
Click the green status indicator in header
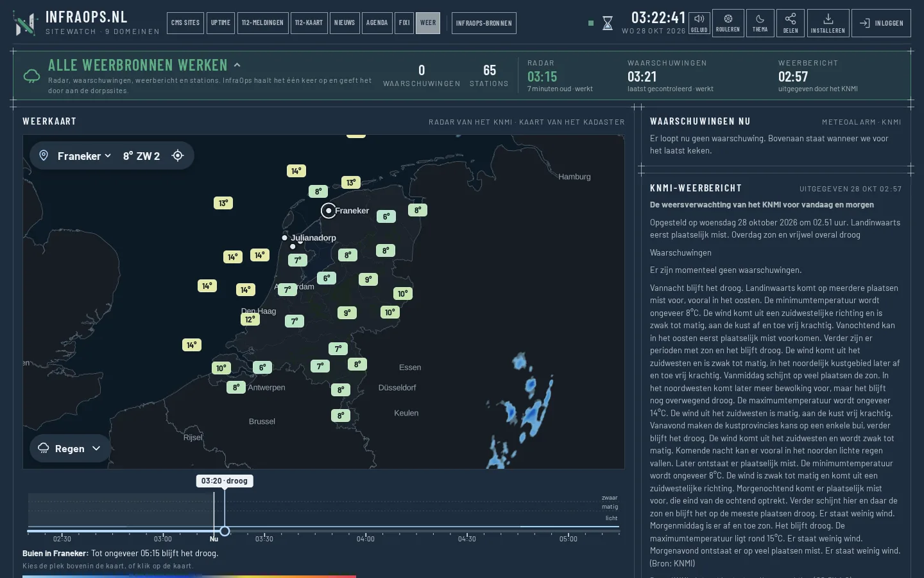point(591,23)
